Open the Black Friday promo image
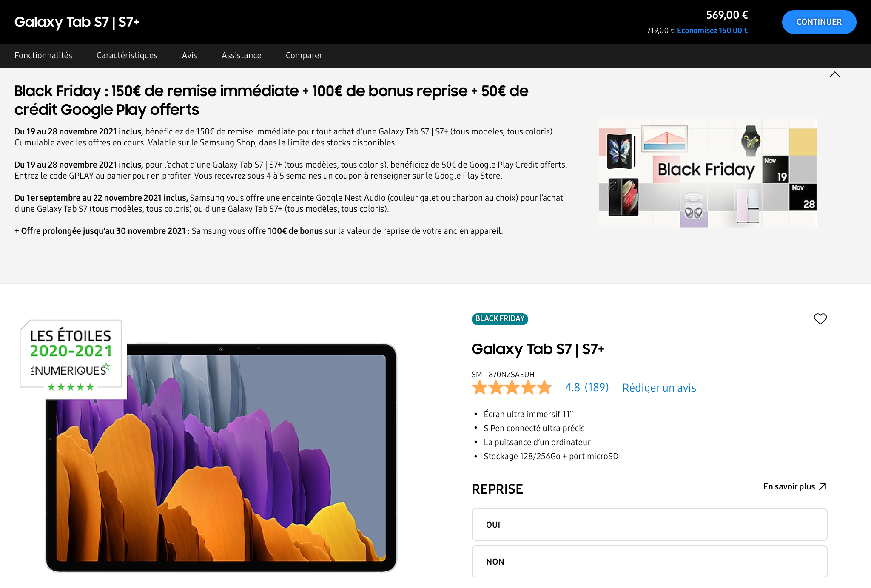 click(x=707, y=173)
